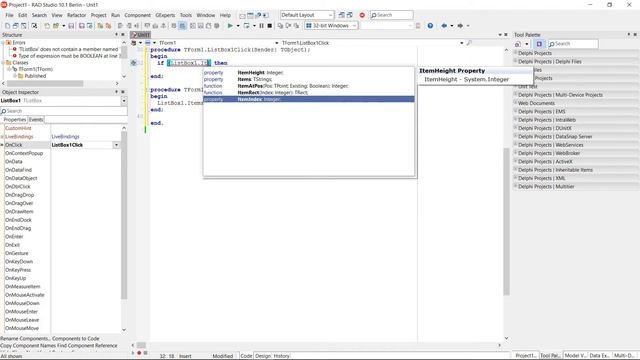Image resolution: width=640 pixels, height=360 pixels.
Task: Click the Save Desktop layout icon
Action: (x=342, y=15)
